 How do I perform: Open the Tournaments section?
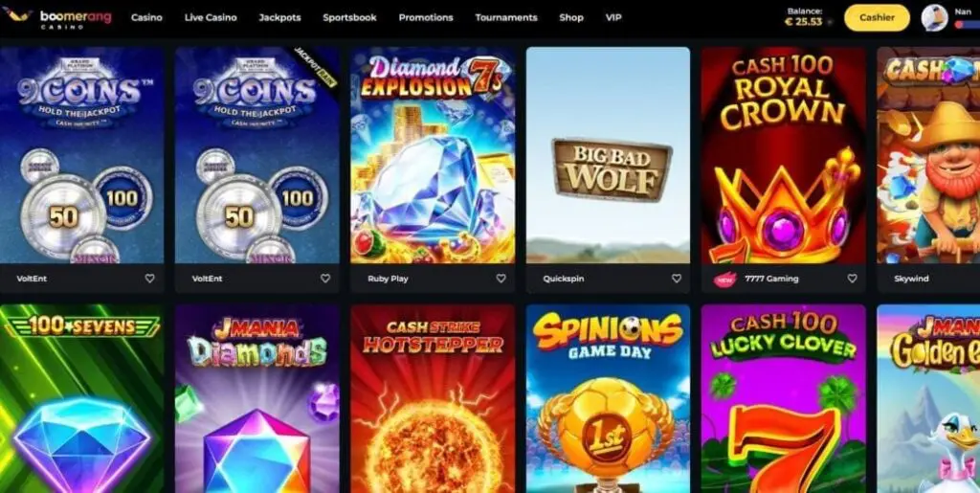[506, 17]
